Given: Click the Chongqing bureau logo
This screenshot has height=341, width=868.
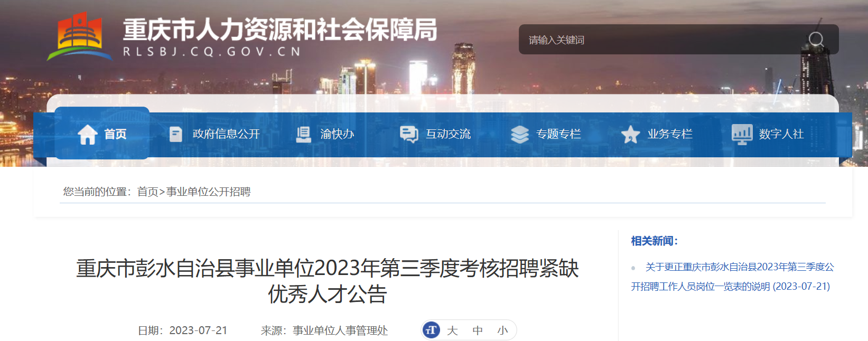Looking at the screenshot, I should (x=80, y=36).
